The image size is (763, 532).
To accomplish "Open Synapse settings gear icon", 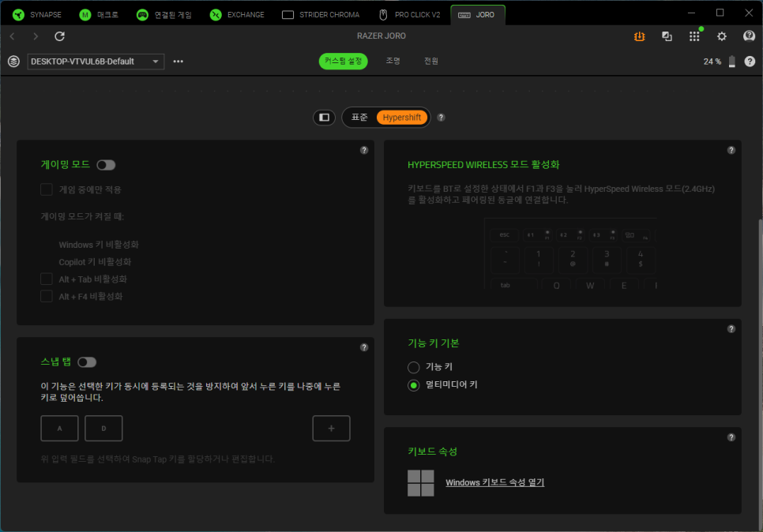I will [721, 36].
